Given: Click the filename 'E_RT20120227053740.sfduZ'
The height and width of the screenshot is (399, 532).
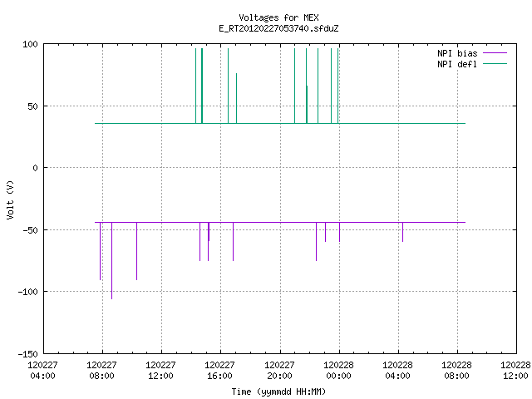Looking at the screenshot, I should click(x=278, y=28).
